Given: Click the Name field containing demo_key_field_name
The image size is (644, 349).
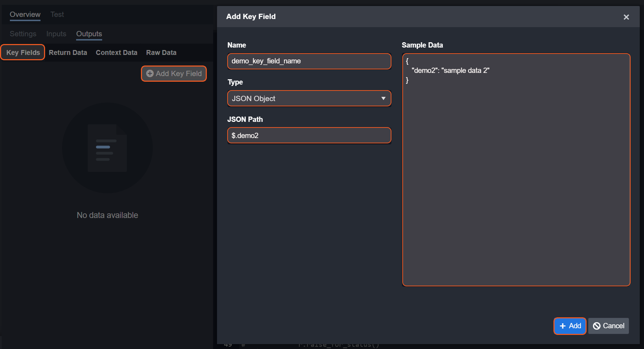Looking at the screenshot, I should (309, 61).
